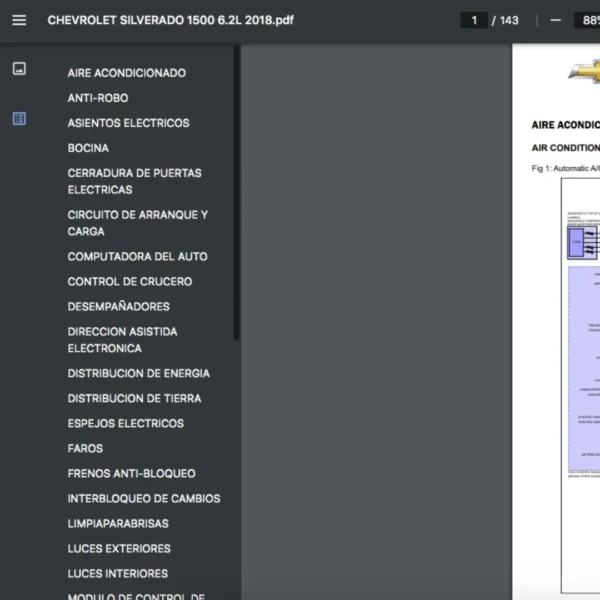Toggle the sidebar with the hamburger menu icon
Viewport: 600px width, 600px height.
(x=19, y=20)
